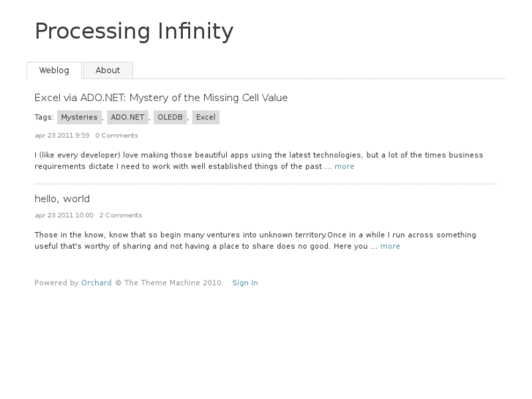View the 2 Comments link
Viewport: 532px width, 399px height.
pos(121,215)
